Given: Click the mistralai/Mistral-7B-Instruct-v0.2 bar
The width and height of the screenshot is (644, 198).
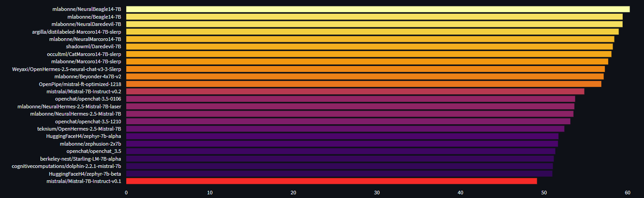Looking at the screenshot, I should [355, 91].
